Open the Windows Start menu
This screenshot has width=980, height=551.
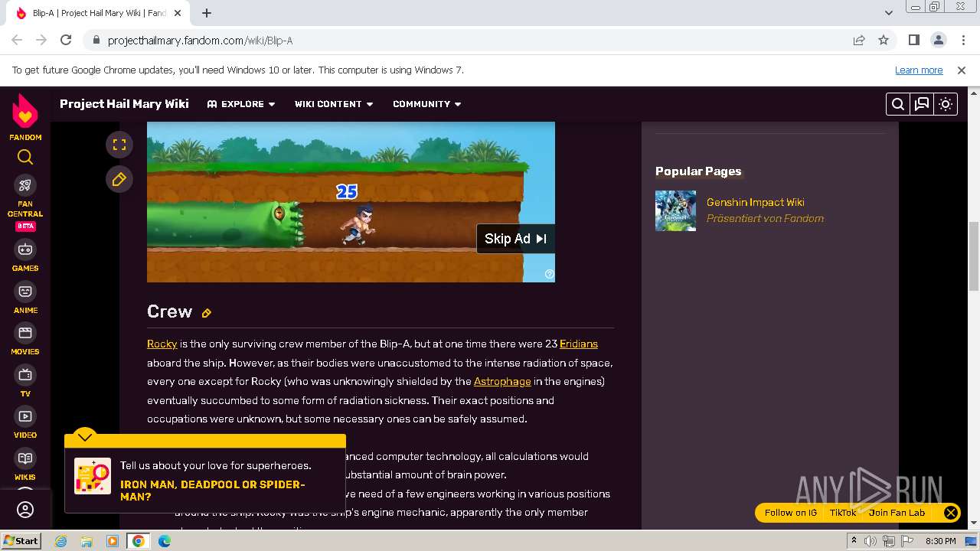tap(21, 540)
